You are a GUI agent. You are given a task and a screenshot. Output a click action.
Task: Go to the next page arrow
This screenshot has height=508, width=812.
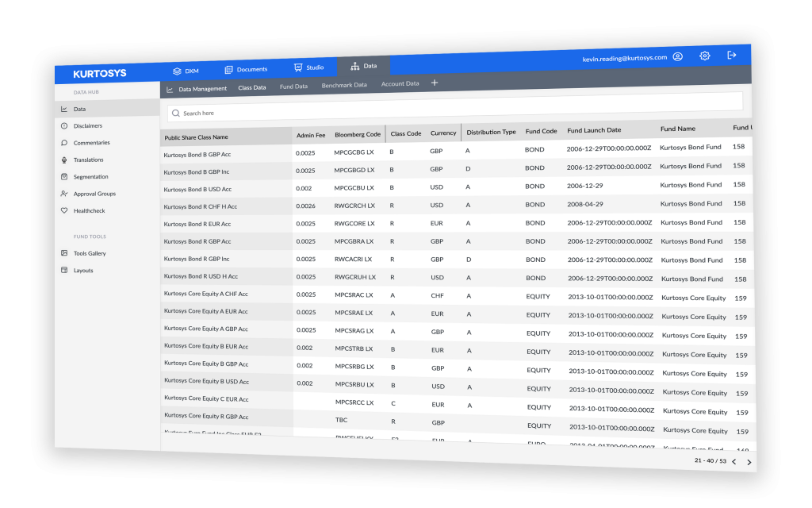[749, 462]
